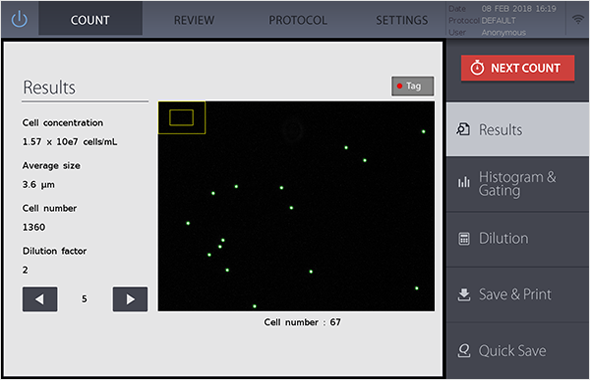This screenshot has width=590, height=380.
Task: Advance to next image with right arrow
Action: point(130,299)
